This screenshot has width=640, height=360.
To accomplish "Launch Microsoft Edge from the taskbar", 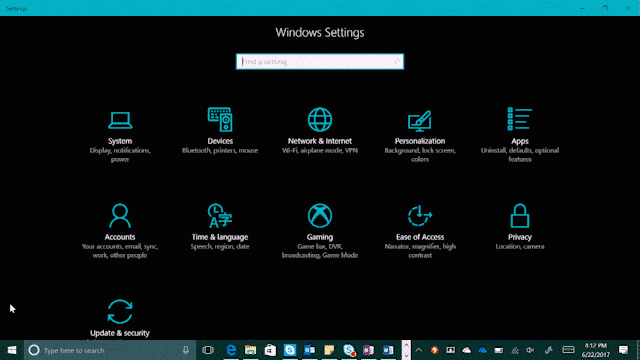I will (x=231, y=350).
